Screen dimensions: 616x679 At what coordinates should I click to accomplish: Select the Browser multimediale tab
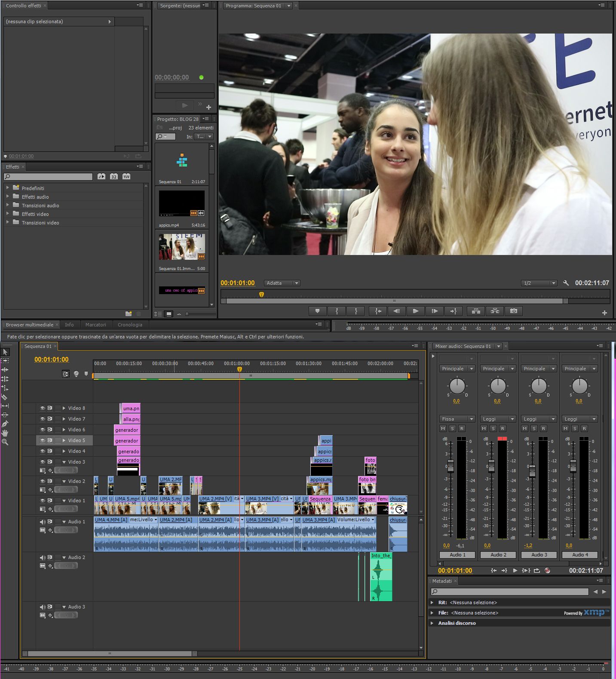tap(30, 325)
